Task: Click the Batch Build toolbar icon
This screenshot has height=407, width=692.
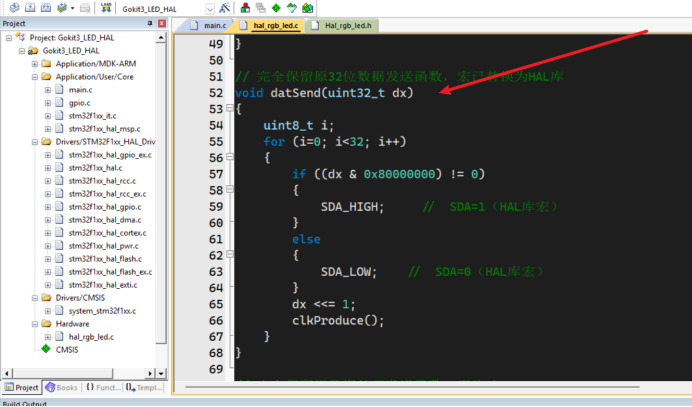Action: [63, 8]
